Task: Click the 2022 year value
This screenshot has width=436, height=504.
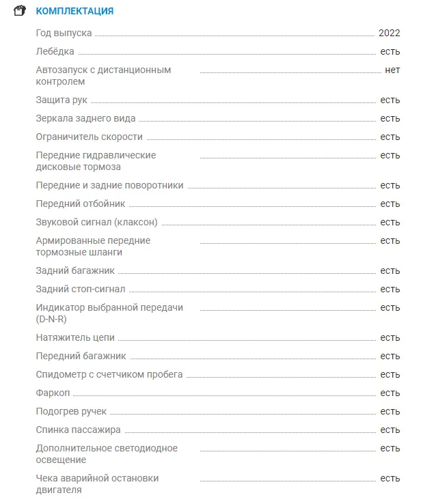Action: pos(389,33)
